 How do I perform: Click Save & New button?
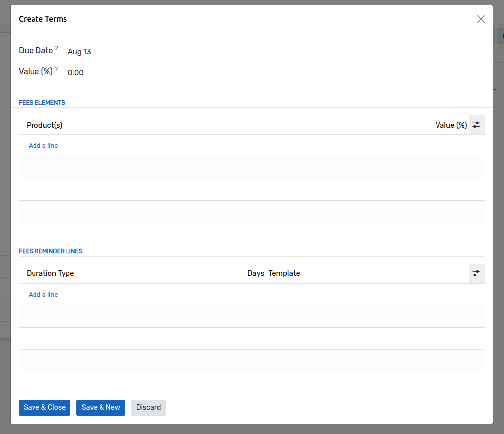coord(101,407)
